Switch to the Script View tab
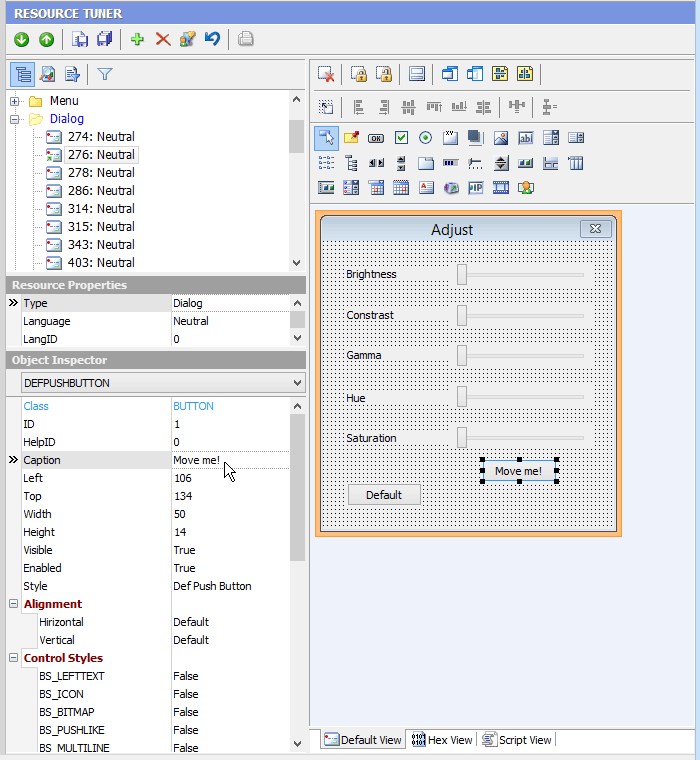 point(517,740)
